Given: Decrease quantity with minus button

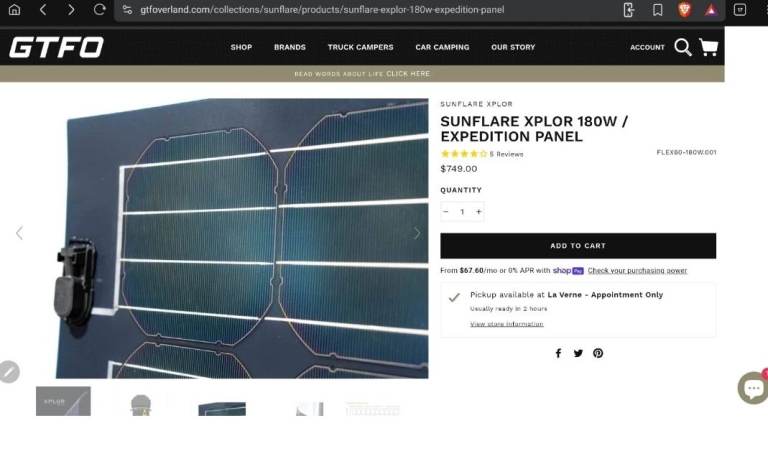Looking at the screenshot, I should click(x=446, y=211).
